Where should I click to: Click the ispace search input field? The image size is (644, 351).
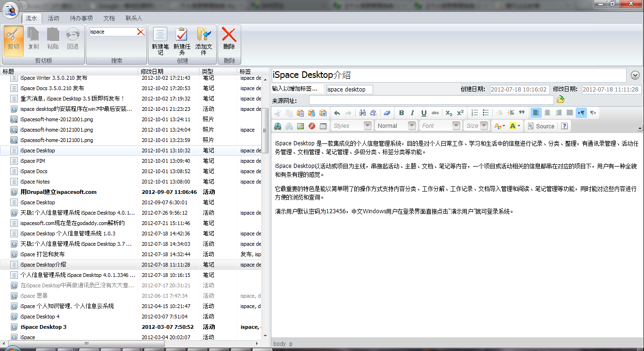(113, 32)
